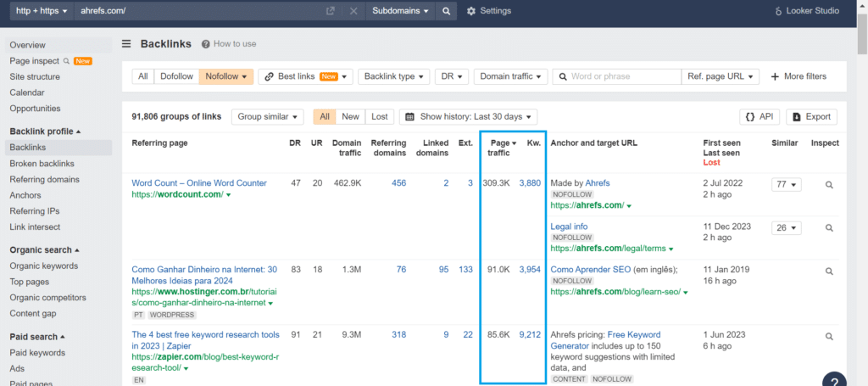
Task: Collapse the Backlink profile section
Action: coord(45,131)
